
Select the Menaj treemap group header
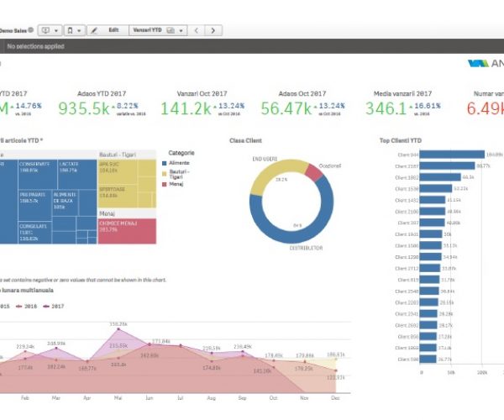tap(108, 214)
